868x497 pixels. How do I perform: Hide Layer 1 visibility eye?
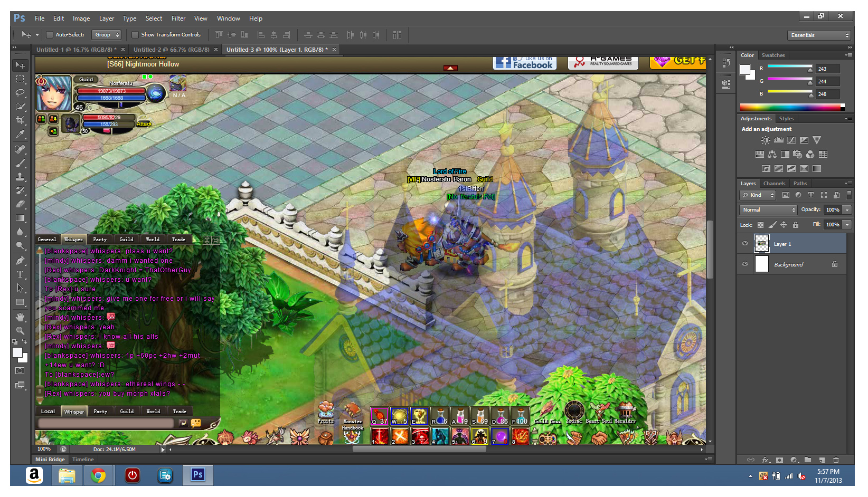(x=745, y=244)
